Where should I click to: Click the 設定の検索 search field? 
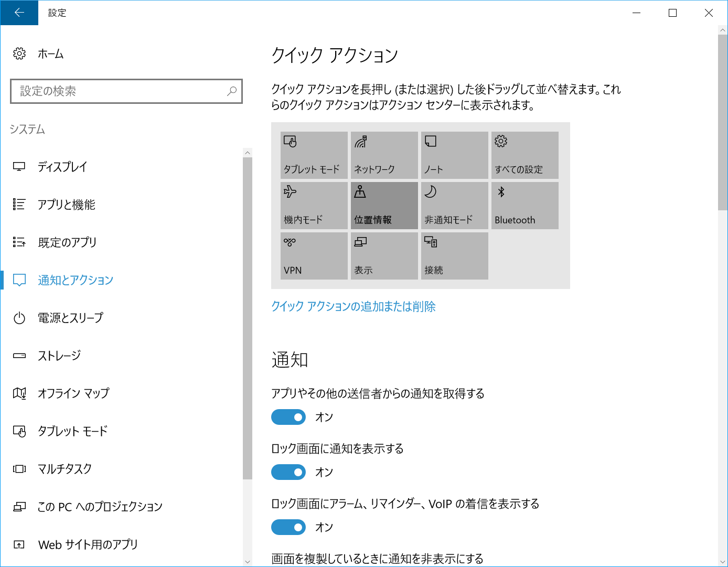[x=126, y=91]
